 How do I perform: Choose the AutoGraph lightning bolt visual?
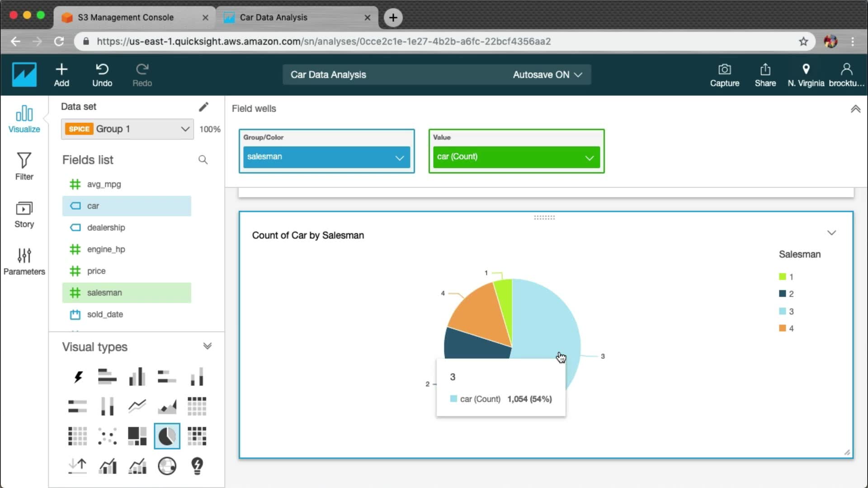click(78, 376)
